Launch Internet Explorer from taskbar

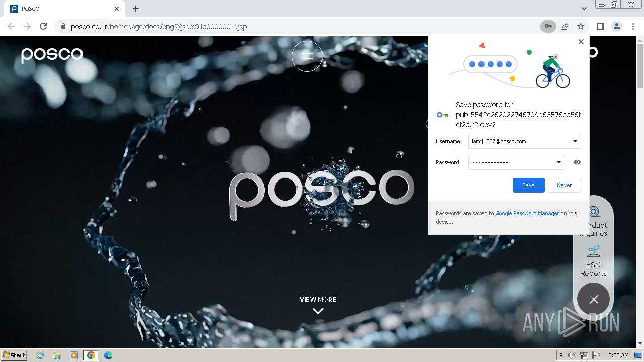(x=40, y=355)
